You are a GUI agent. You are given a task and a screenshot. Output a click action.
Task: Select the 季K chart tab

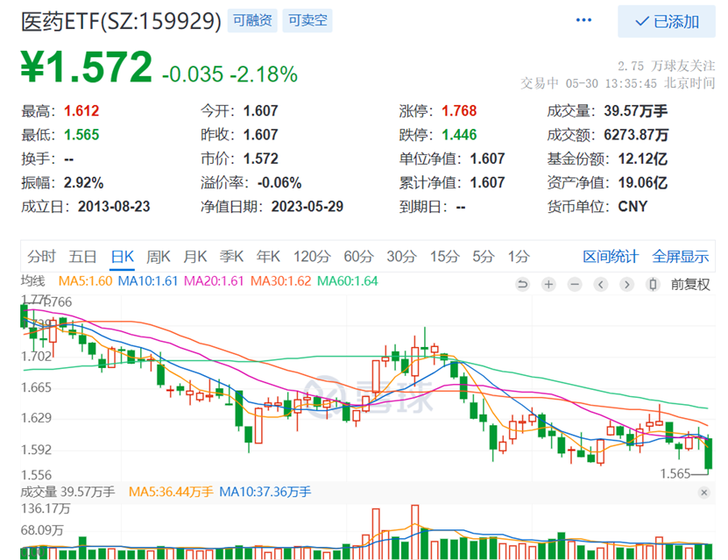pyautogui.click(x=231, y=256)
